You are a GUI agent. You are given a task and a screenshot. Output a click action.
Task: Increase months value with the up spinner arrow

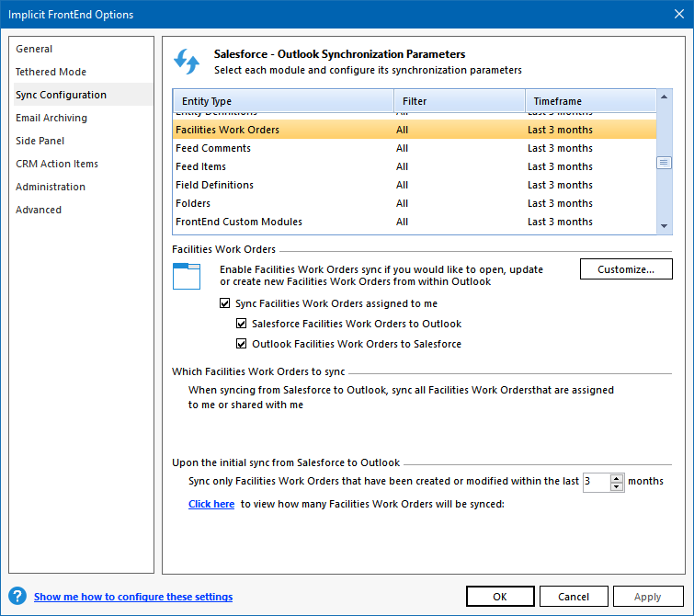(616, 478)
